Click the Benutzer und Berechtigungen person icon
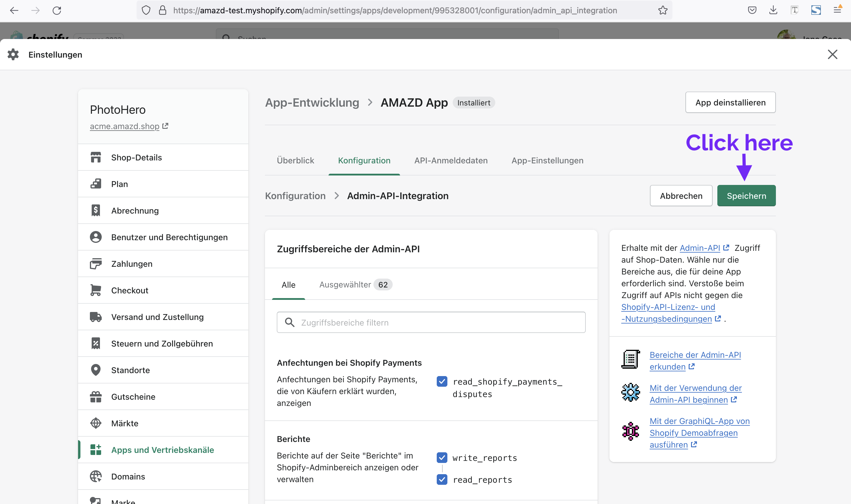Image resolution: width=851 pixels, height=504 pixels. [96, 237]
